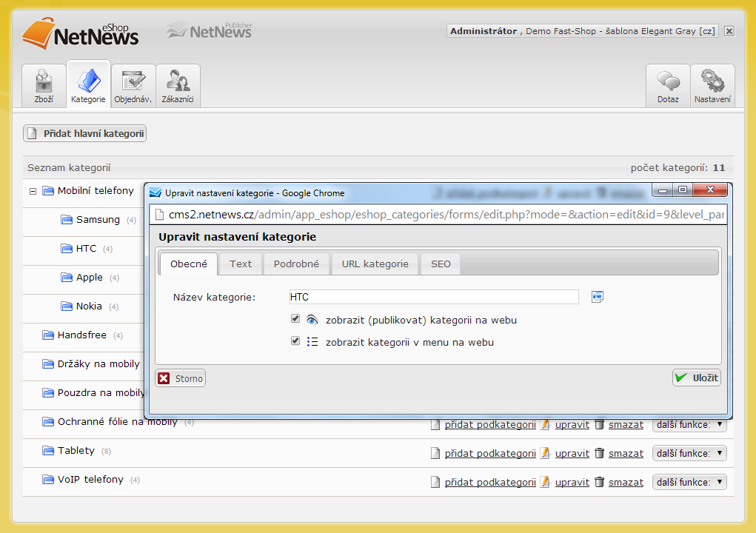
Task: Click the trash icon in Tablety row
Action: 599,454
